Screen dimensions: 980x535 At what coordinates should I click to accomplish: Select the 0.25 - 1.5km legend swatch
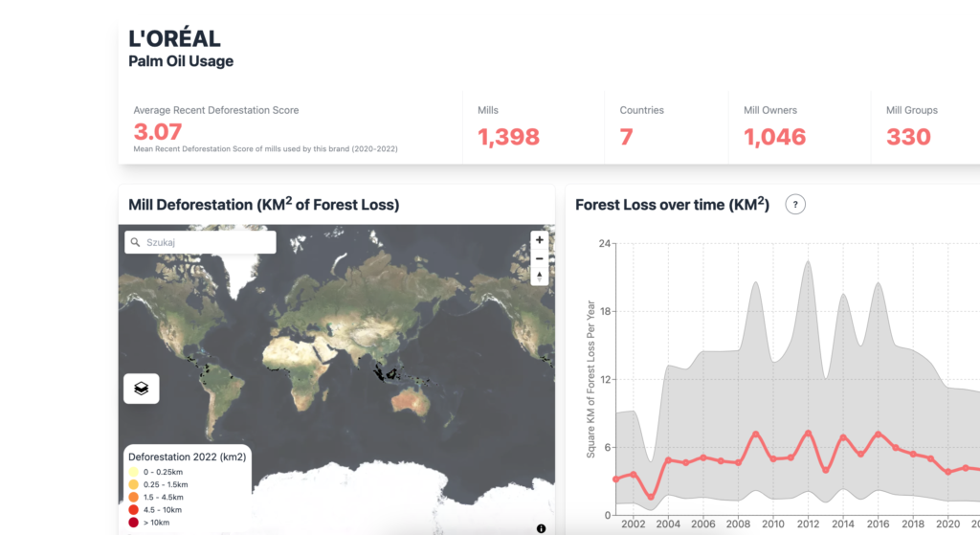133,484
